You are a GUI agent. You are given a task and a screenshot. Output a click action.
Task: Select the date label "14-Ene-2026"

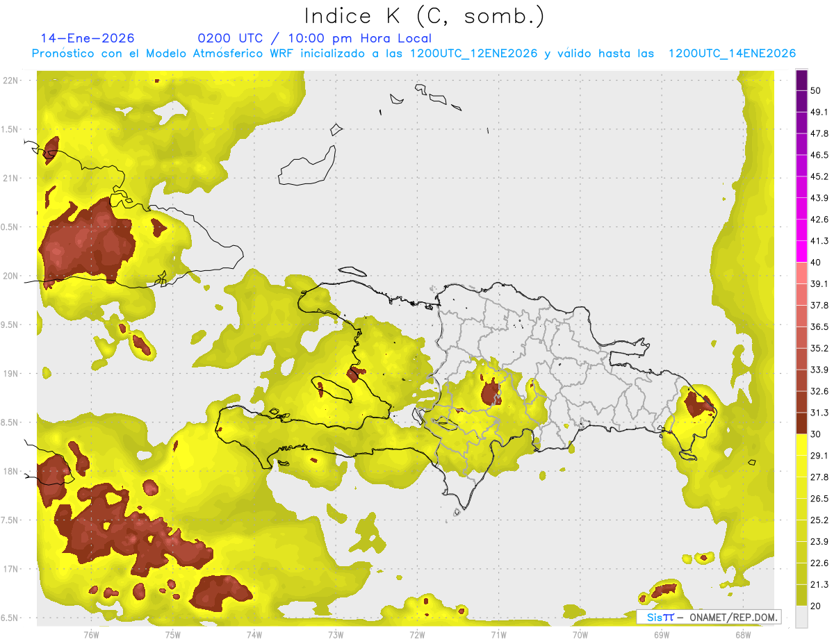[x=88, y=38]
